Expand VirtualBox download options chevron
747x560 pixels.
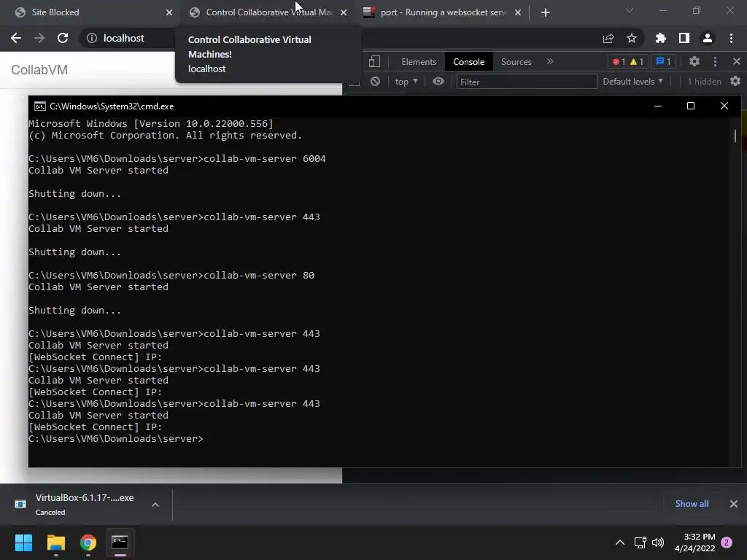click(155, 505)
